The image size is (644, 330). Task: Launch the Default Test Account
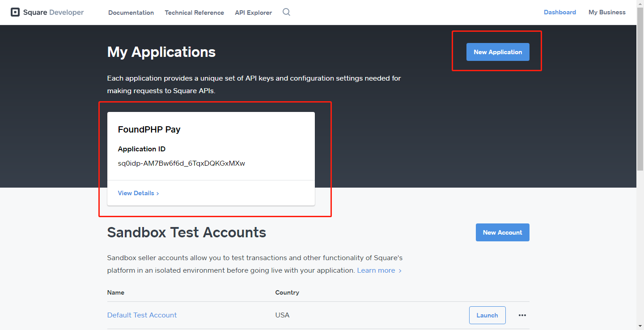[x=487, y=315]
